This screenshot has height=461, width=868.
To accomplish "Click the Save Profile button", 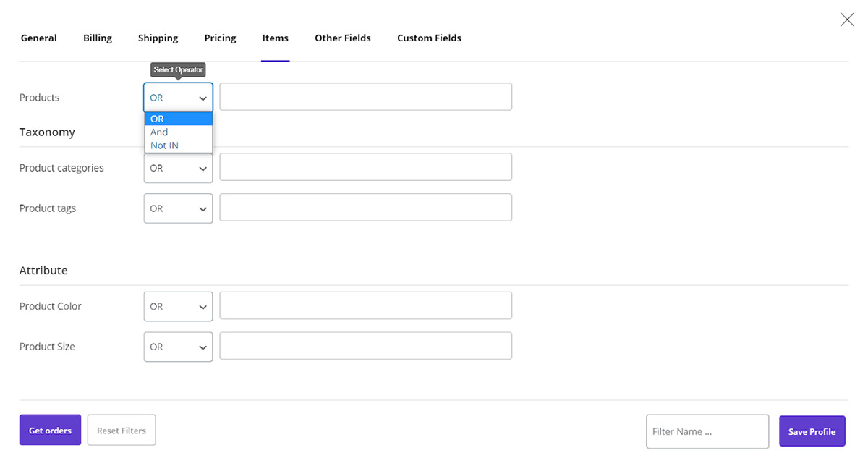I will point(812,431).
